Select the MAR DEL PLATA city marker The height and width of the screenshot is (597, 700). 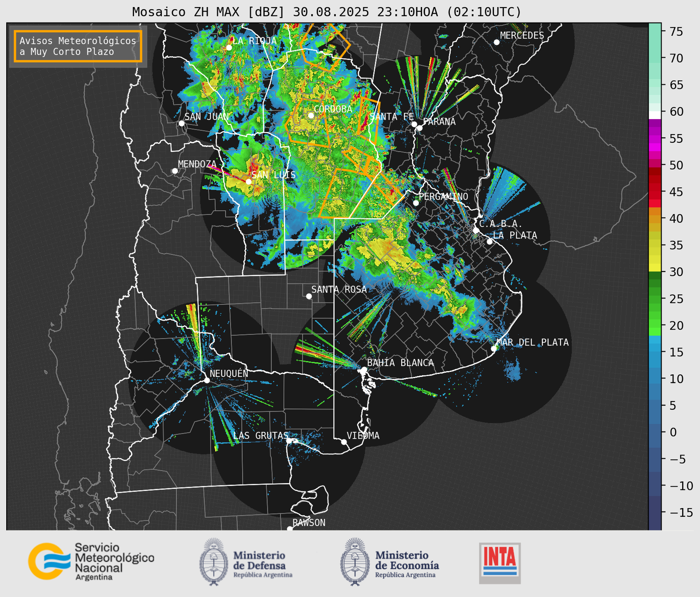pyautogui.click(x=493, y=349)
